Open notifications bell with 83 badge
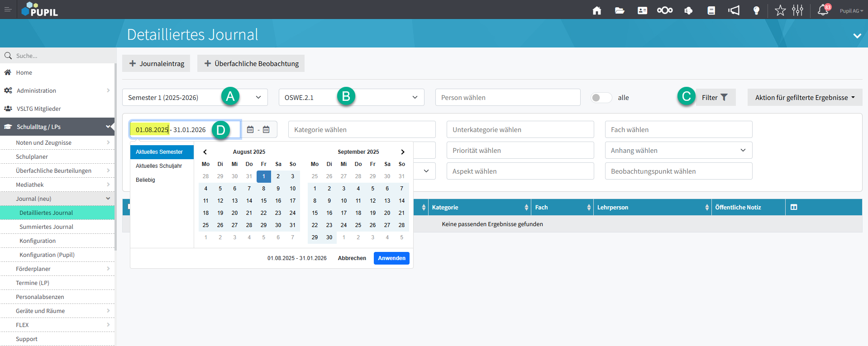 824,9
